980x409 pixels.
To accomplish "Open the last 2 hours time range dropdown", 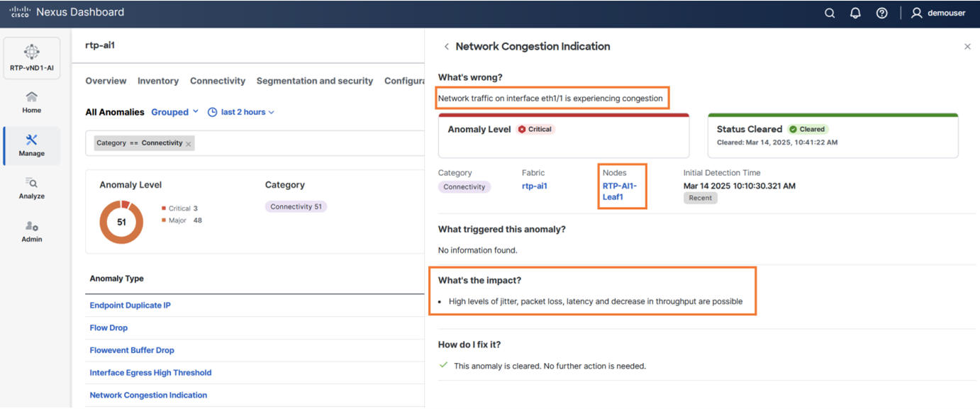I will (241, 112).
